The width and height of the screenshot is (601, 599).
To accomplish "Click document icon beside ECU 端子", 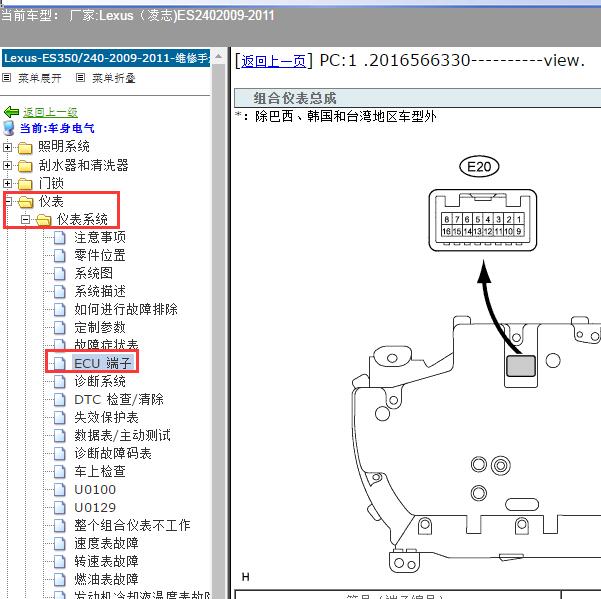I will tap(59, 363).
